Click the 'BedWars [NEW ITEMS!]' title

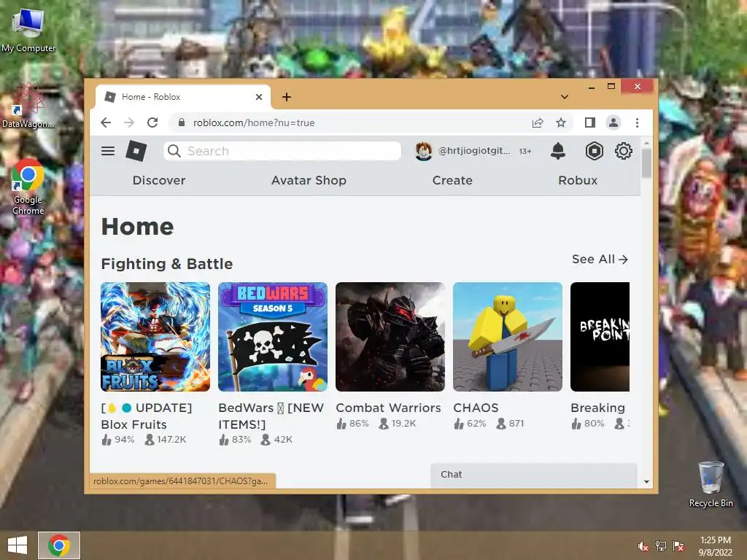pyautogui.click(x=271, y=416)
